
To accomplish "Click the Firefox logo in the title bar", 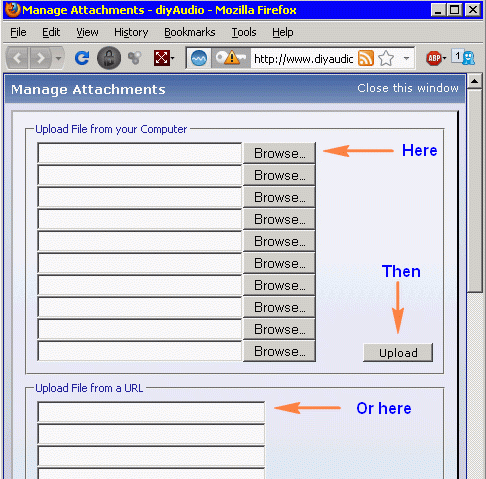I will pos(12,9).
